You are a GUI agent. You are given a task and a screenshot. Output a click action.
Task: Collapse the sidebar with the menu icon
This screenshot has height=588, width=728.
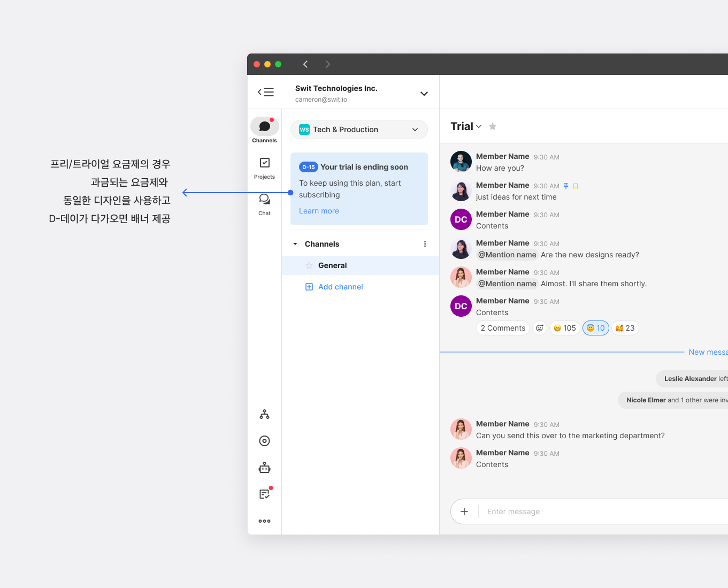click(x=265, y=92)
